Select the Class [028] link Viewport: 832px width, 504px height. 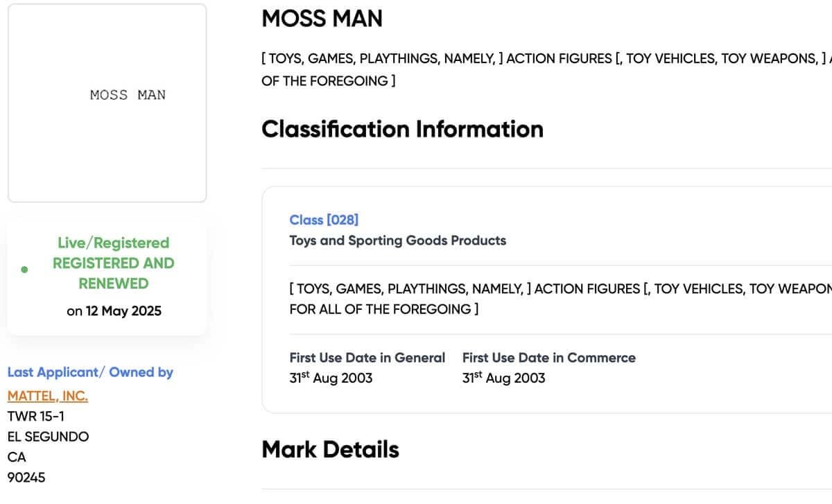[x=323, y=220]
